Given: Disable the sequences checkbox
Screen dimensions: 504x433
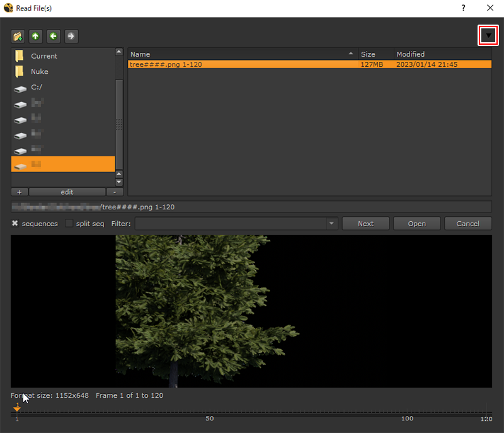Looking at the screenshot, I should pos(15,224).
